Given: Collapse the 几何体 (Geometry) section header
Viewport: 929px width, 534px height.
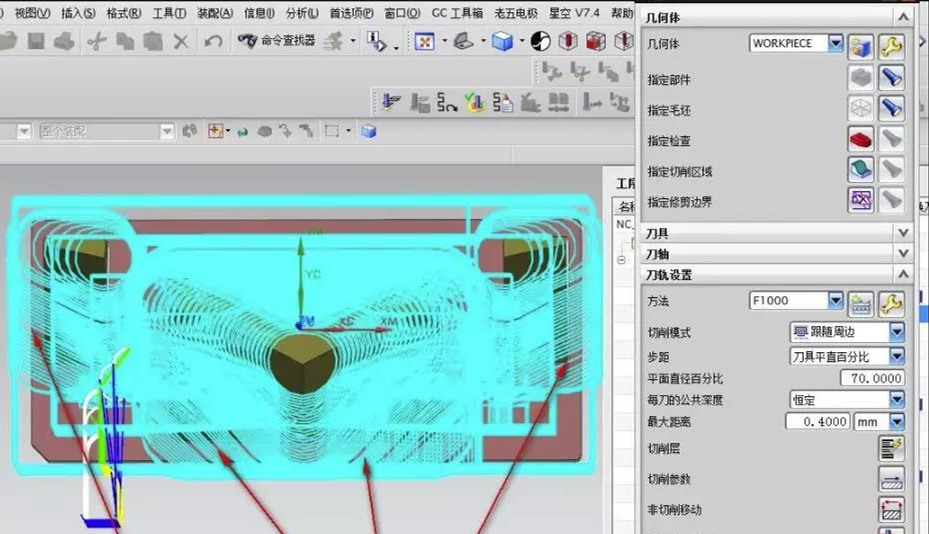Looking at the screenshot, I should click(903, 17).
